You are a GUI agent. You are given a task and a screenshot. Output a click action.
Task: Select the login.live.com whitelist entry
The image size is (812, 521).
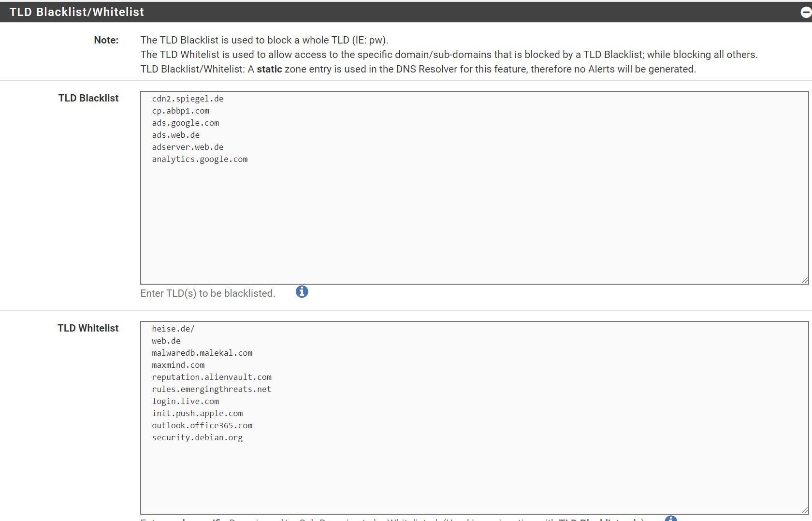[x=185, y=401]
